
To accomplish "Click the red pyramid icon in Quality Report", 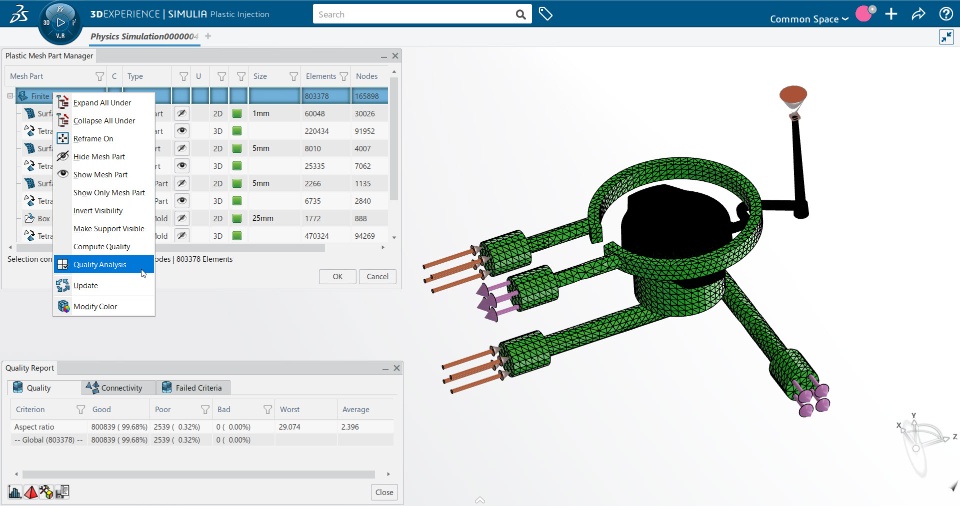I will [x=30, y=491].
